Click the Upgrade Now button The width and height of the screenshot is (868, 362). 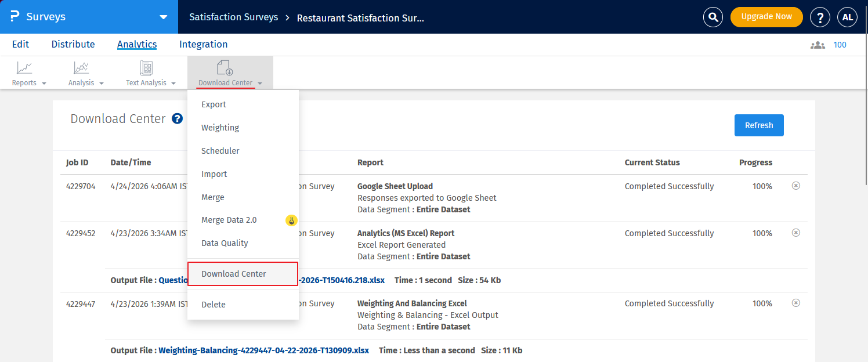(766, 17)
